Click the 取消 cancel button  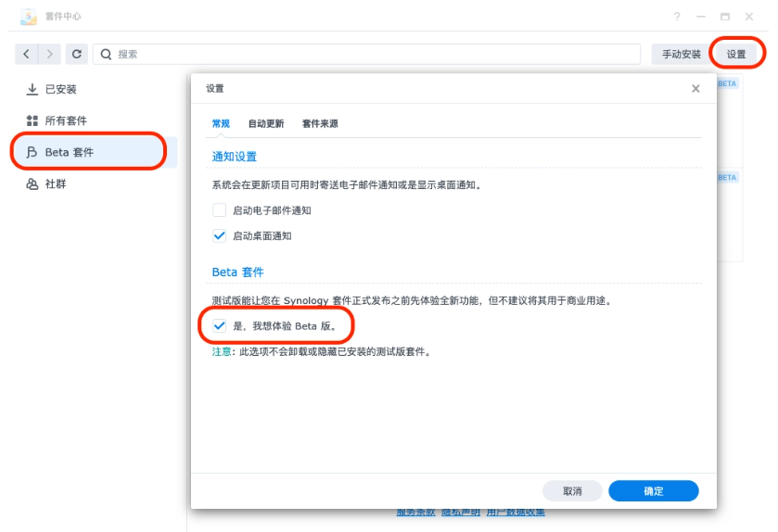572,491
